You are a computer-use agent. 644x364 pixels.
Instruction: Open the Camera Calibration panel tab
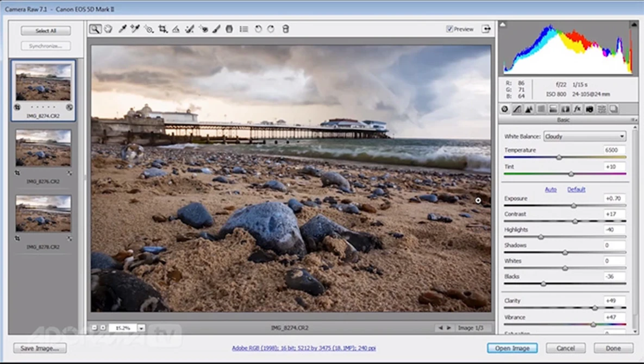(x=590, y=109)
